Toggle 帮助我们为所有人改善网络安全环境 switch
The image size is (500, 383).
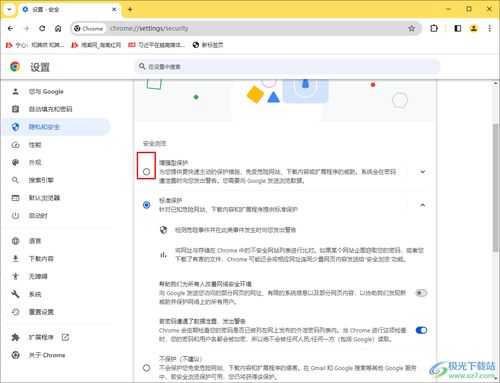[x=421, y=293]
